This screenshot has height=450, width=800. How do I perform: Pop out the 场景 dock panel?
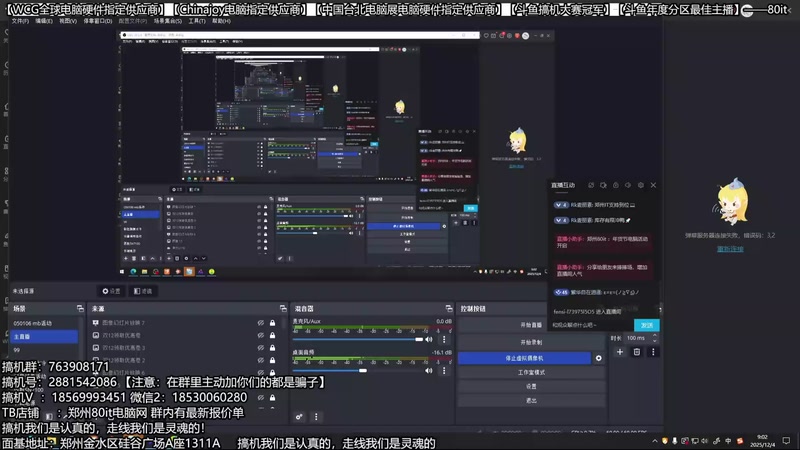(x=80, y=308)
